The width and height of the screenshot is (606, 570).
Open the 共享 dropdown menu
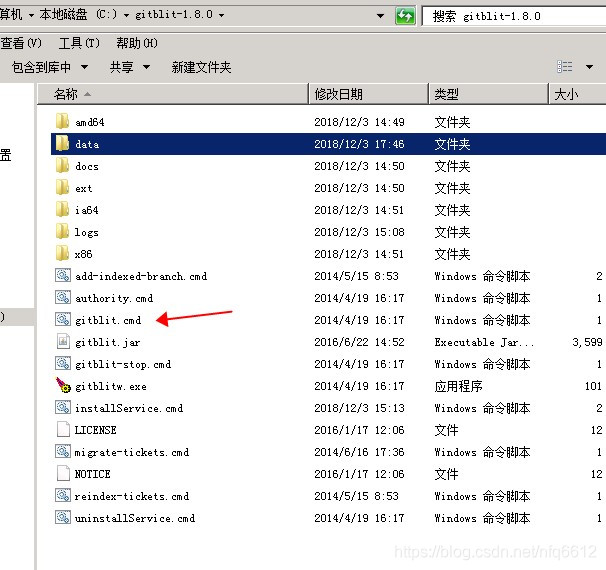(130, 67)
